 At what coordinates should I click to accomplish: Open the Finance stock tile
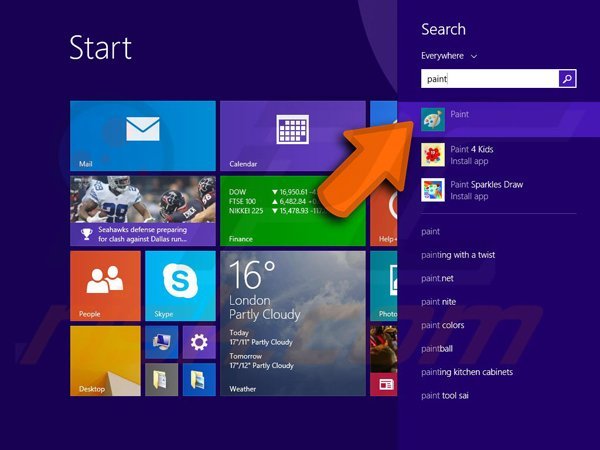click(x=293, y=211)
